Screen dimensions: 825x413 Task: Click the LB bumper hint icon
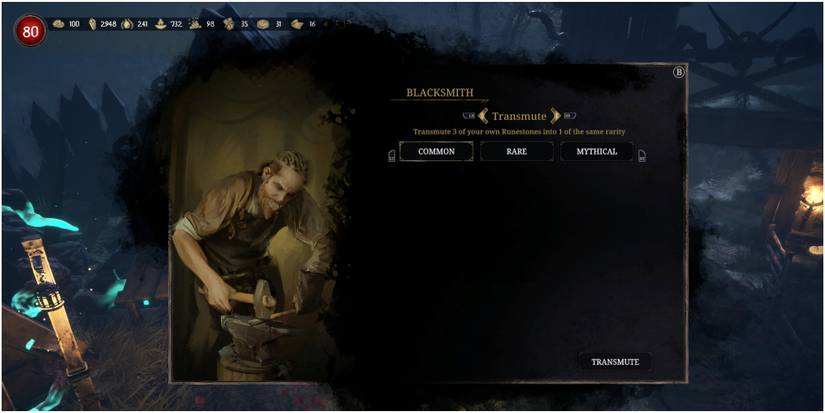pos(468,116)
